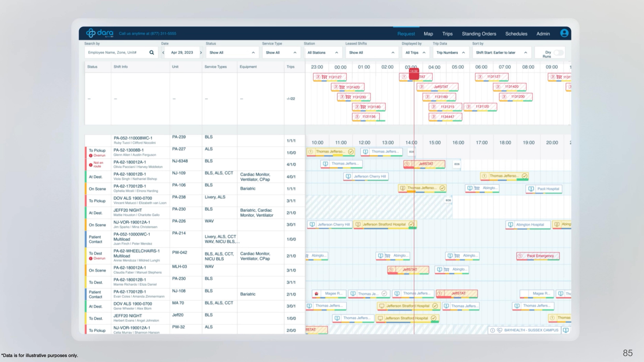The width and height of the screenshot is (644, 362).
Task: Click the Status column header
Action: [x=92, y=67]
